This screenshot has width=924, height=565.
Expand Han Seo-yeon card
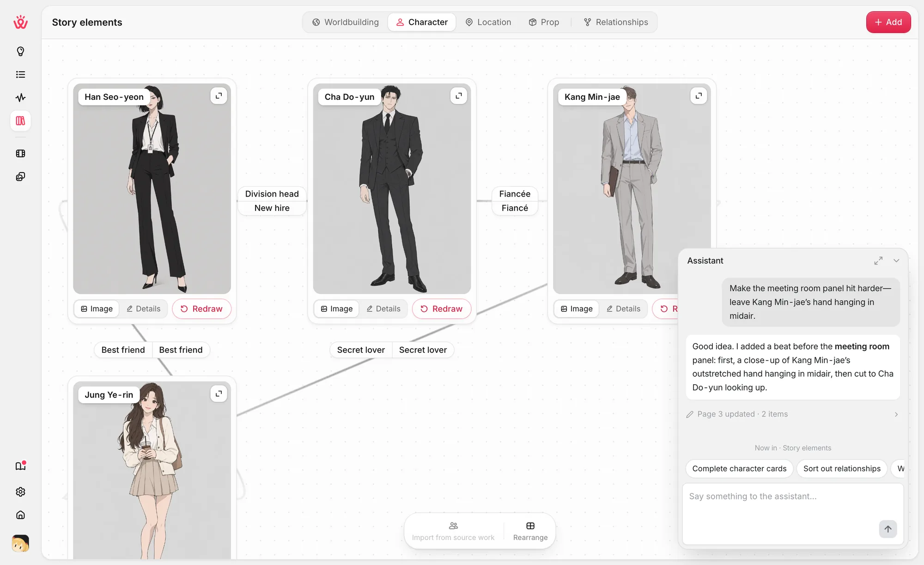(219, 96)
